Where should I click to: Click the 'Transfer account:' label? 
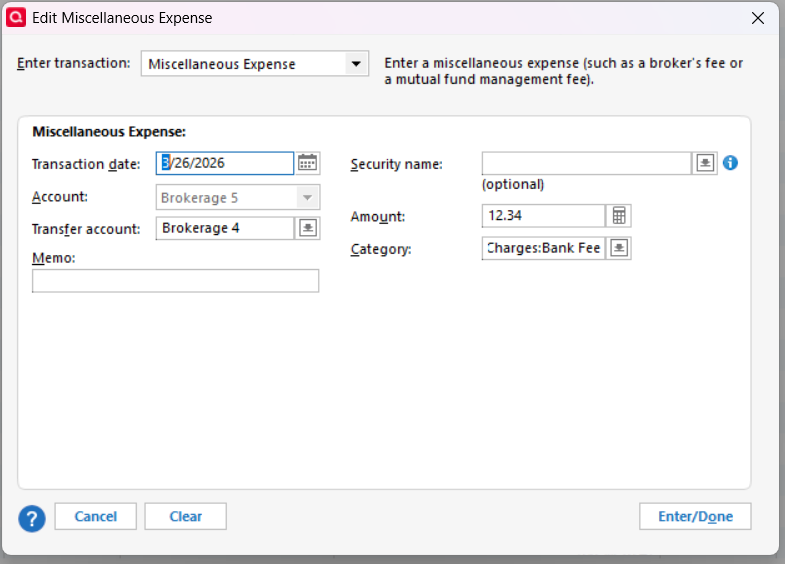(x=86, y=229)
